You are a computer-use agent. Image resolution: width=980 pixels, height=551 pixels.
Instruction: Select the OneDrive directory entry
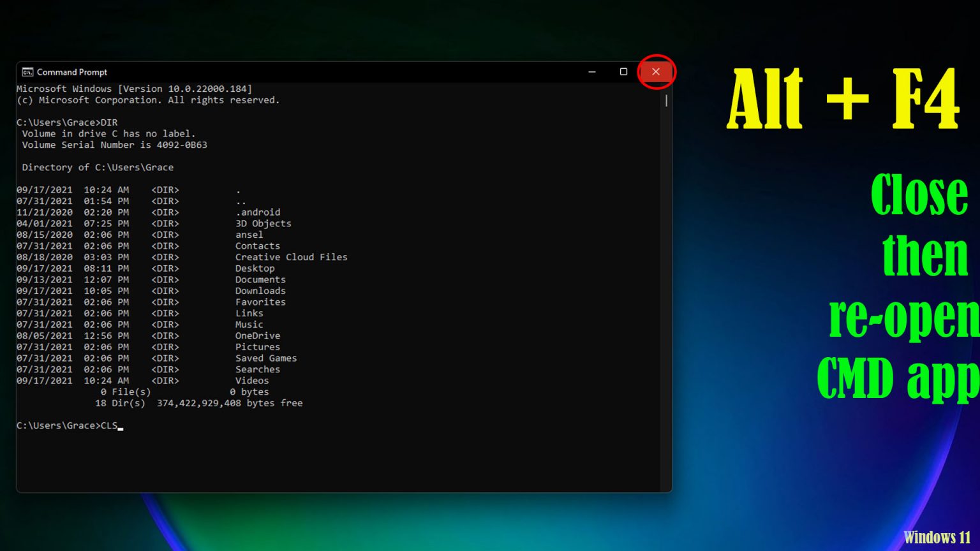point(258,335)
